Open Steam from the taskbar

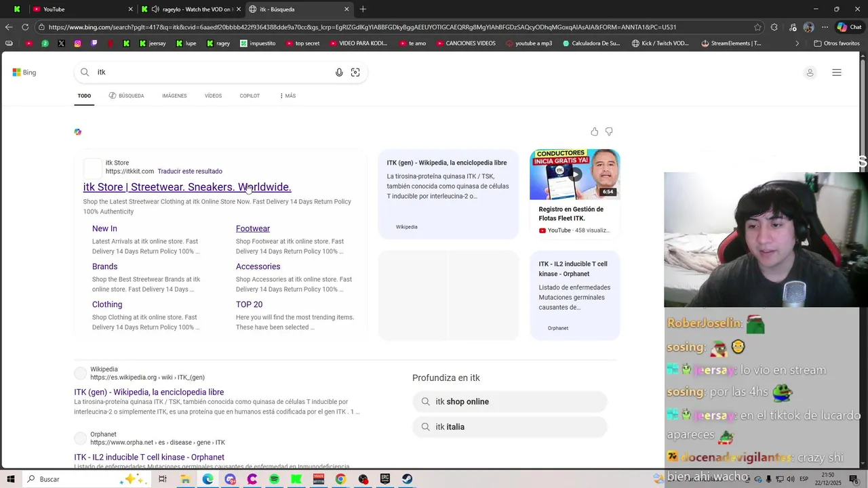[x=407, y=479]
